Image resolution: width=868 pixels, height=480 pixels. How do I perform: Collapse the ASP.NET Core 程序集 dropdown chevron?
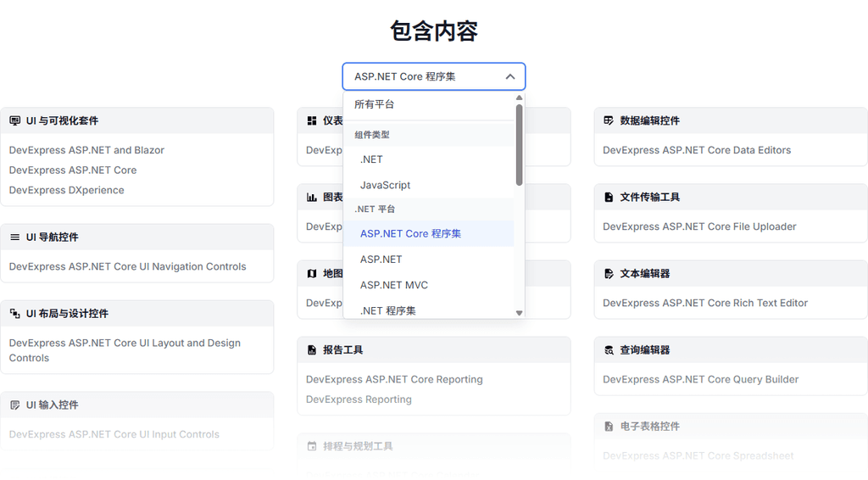(509, 76)
